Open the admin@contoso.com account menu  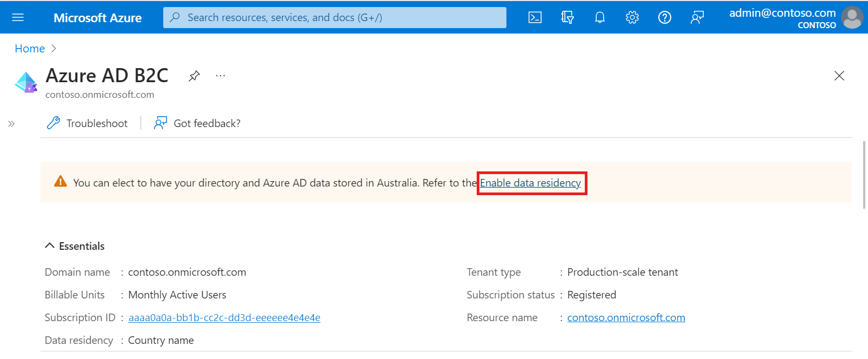point(796,18)
